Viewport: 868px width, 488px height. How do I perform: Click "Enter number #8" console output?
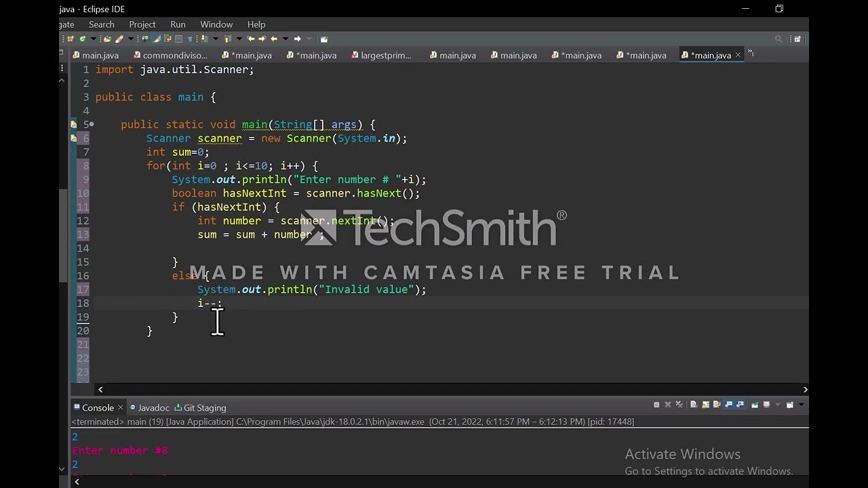click(120, 451)
